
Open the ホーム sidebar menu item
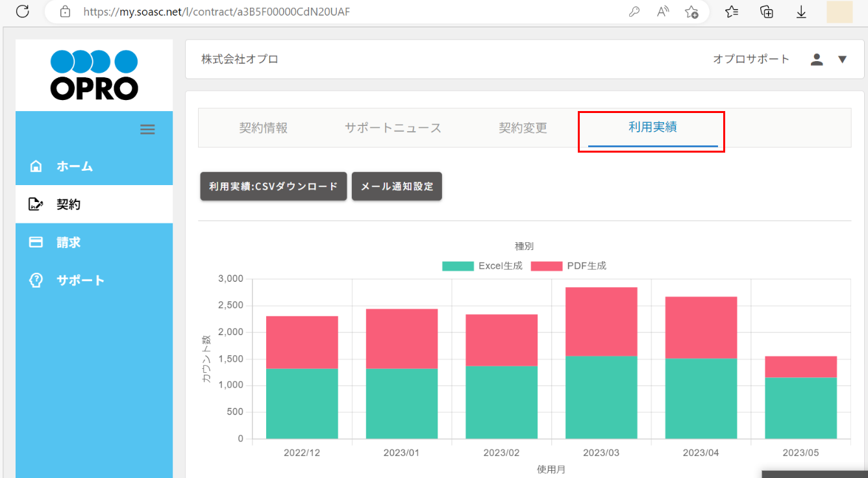[74, 166]
